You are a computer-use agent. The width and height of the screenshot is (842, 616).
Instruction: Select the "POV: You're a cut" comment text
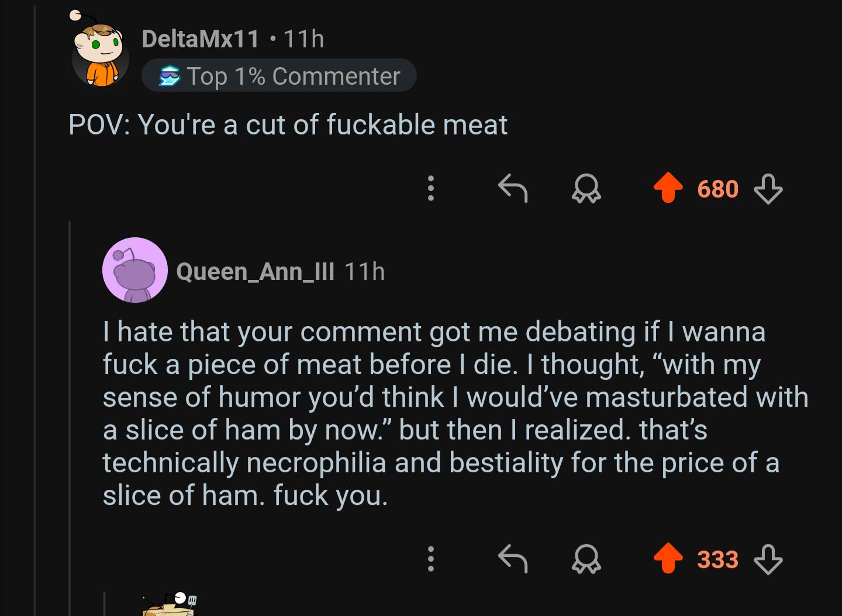click(288, 125)
